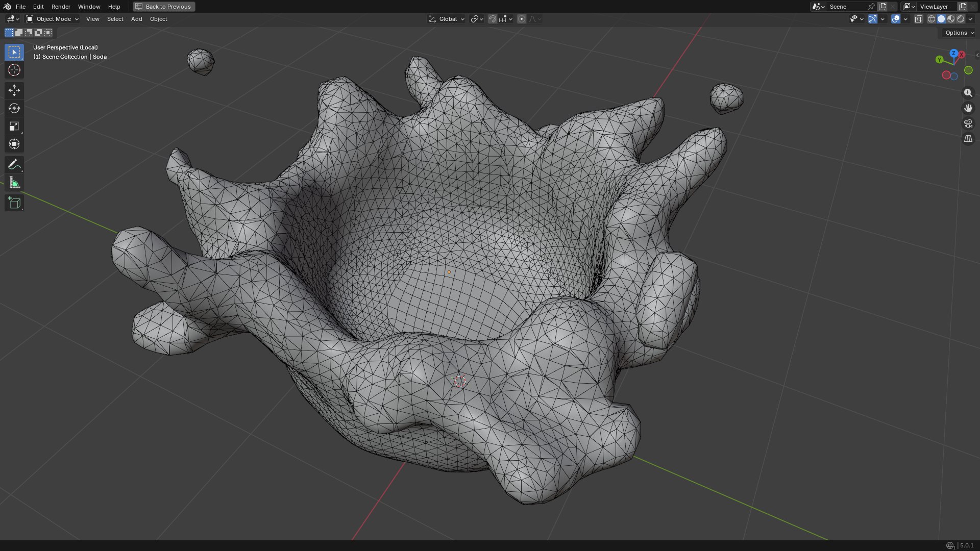This screenshot has height=551, width=980.
Task: Click the 5.0.1 version text
Action: point(967,545)
